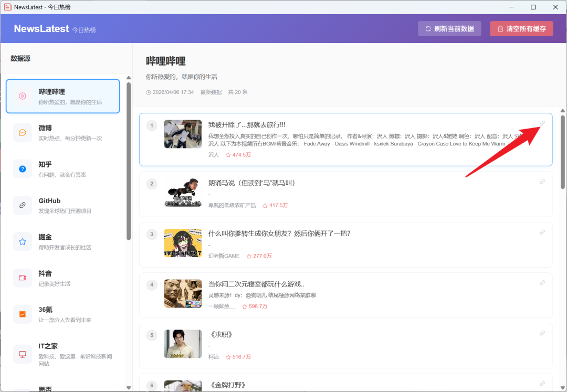
Task: Open source link of 《求职》 entry
Action: pos(542,333)
